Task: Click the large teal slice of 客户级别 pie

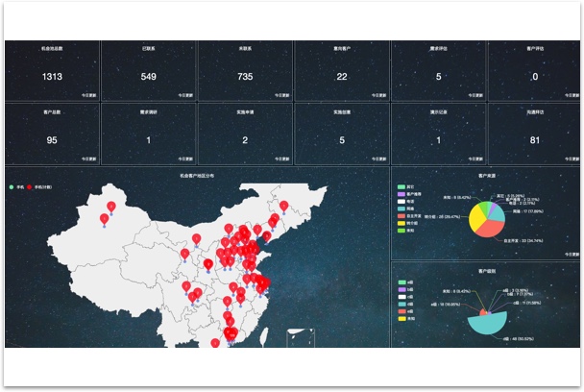Action: click(487, 324)
